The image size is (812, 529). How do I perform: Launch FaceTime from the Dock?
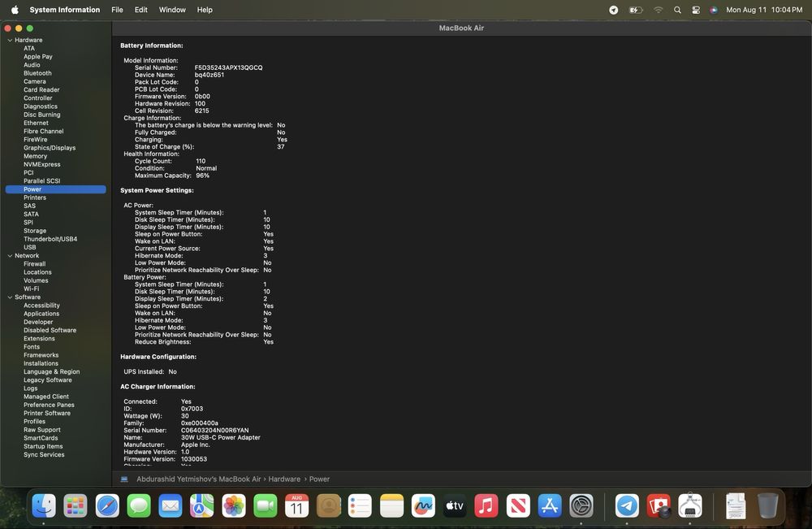(266, 505)
